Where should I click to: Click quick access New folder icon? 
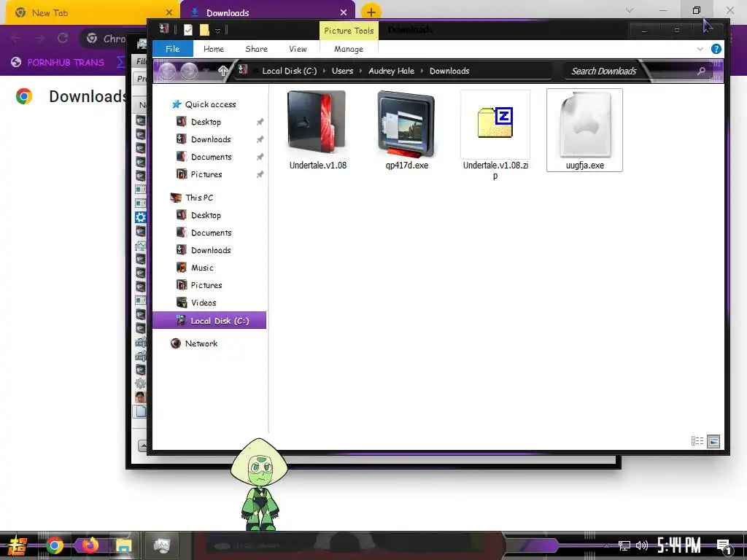(204, 30)
